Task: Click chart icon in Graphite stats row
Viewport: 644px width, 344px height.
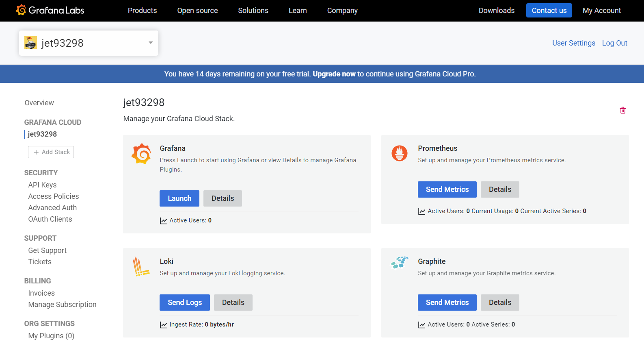Action: pyautogui.click(x=421, y=325)
